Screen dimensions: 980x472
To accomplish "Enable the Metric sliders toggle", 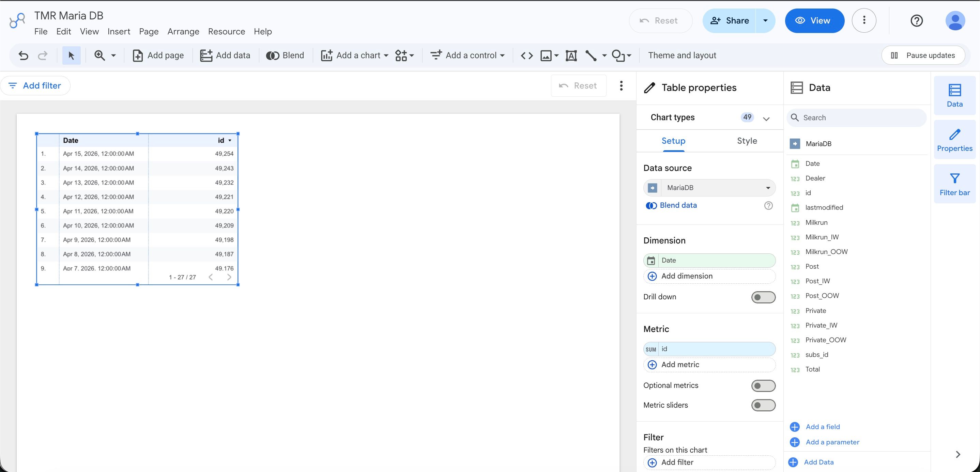I will pyautogui.click(x=763, y=406).
